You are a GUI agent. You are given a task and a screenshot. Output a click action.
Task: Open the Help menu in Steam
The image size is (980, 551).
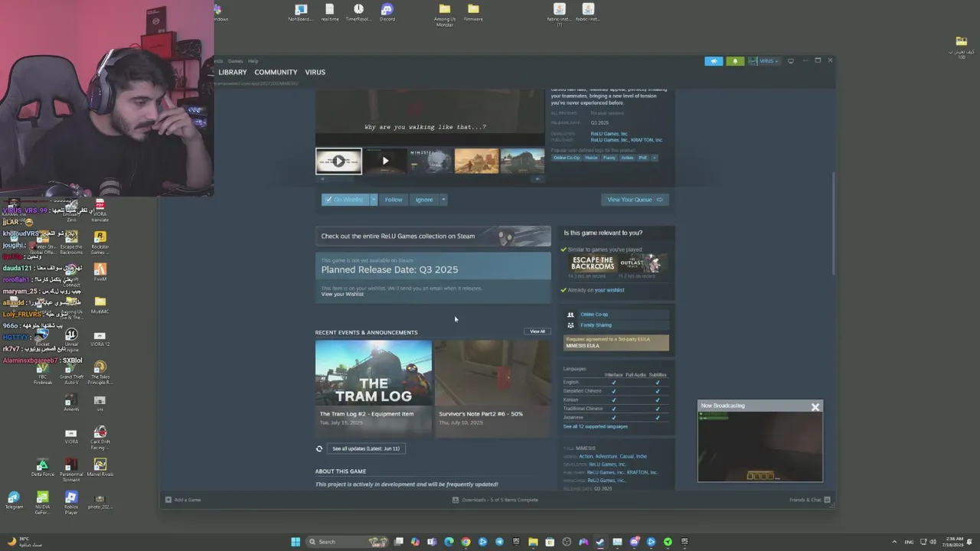coord(253,61)
